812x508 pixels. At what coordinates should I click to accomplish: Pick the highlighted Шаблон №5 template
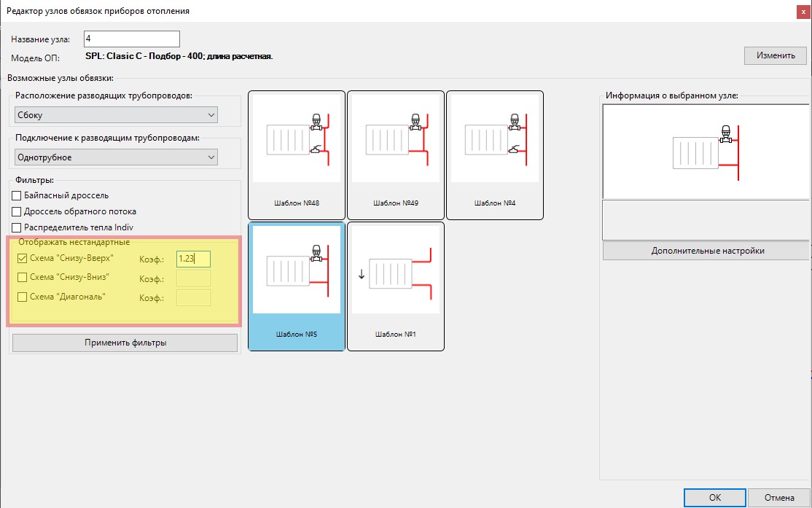click(296, 286)
